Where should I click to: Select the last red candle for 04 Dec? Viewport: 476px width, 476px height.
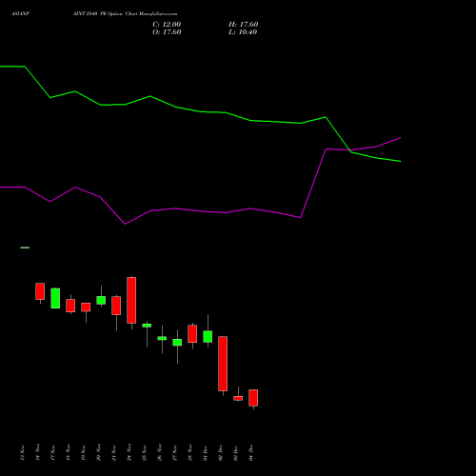(253, 398)
